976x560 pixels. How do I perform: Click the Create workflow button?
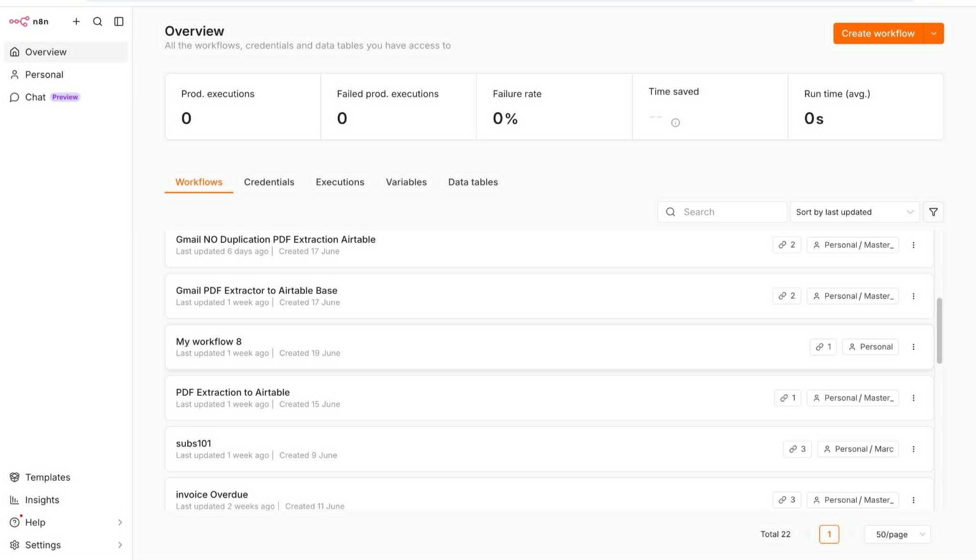click(x=878, y=33)
